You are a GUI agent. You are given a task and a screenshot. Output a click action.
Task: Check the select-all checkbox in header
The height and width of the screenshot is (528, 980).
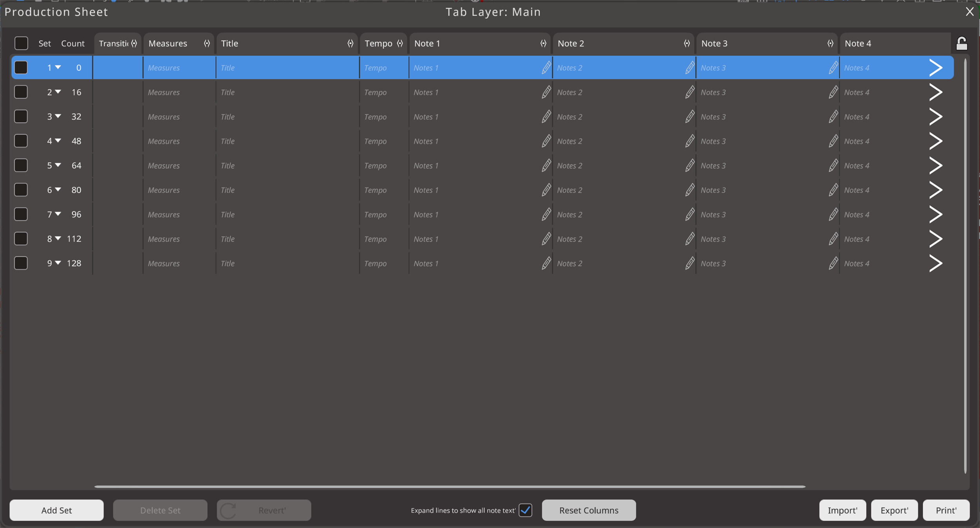(21, 43)
